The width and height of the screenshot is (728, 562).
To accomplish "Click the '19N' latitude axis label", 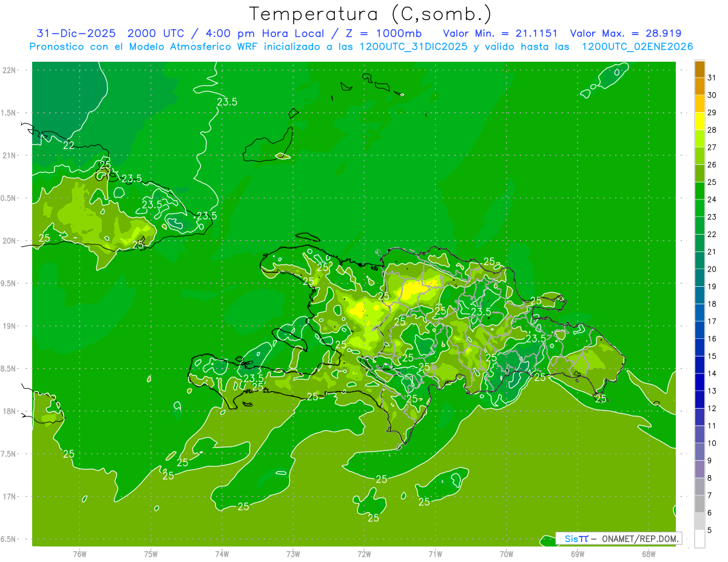I will click(10, 326).
